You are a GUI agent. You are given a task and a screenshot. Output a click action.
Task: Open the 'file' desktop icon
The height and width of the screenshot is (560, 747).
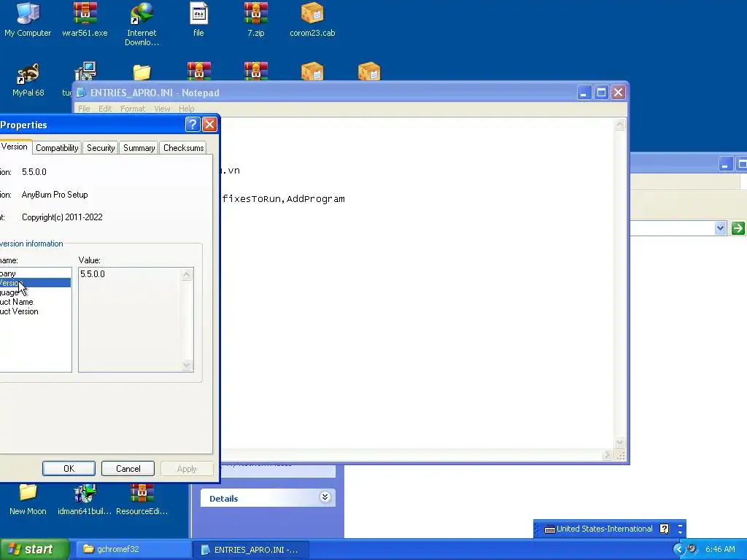point(198,19)
